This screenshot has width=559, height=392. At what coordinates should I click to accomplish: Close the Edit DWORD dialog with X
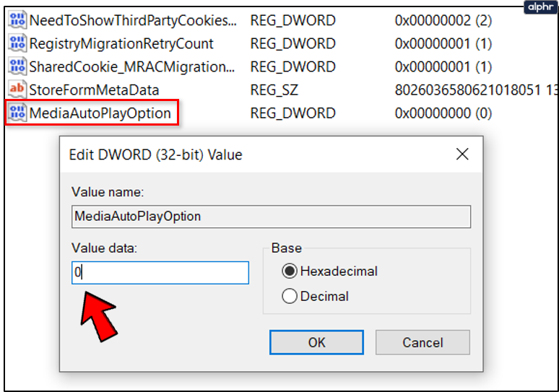click(x=462, y=154)
